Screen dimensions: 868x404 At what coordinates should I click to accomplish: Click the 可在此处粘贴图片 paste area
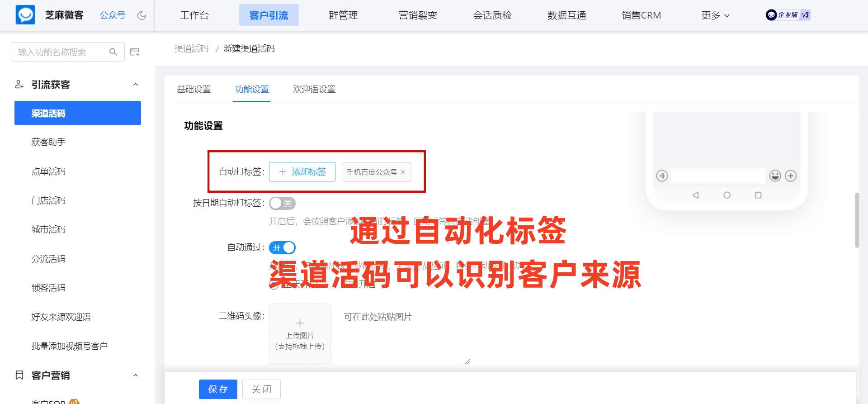tap(406, 334)
